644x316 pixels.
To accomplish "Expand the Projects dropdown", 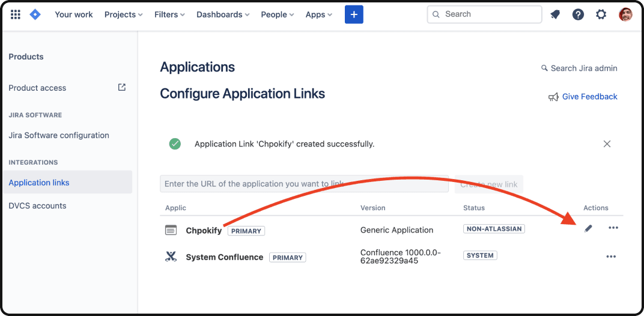I will point(124,15).
